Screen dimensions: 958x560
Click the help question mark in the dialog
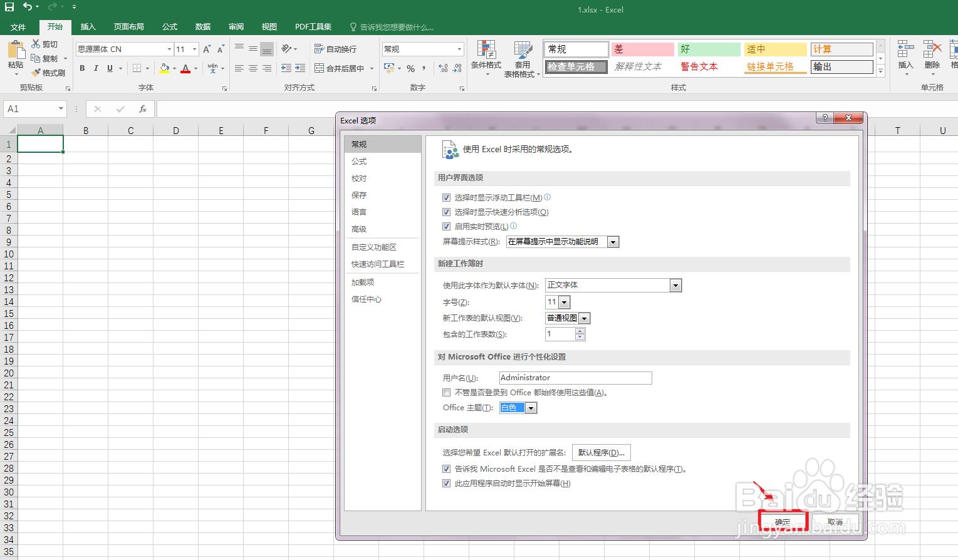tap(825, 118)
